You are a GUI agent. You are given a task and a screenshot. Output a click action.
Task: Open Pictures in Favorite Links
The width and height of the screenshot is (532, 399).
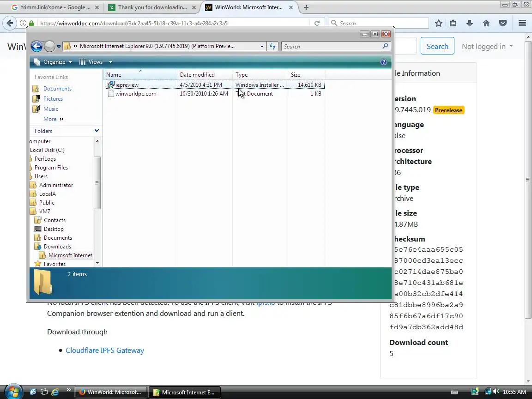pyautogui.click(x=53, y=99)
